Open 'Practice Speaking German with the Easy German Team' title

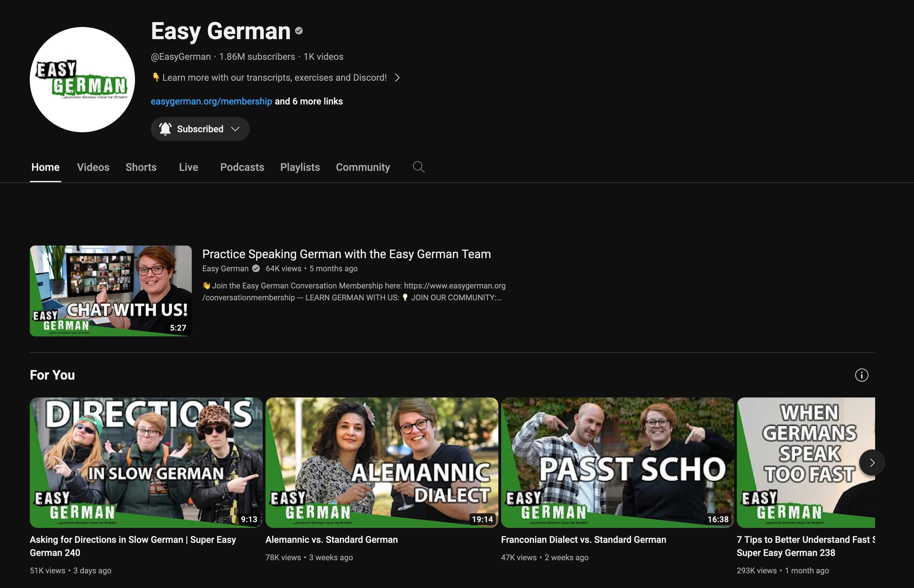(x=347, y=254)
